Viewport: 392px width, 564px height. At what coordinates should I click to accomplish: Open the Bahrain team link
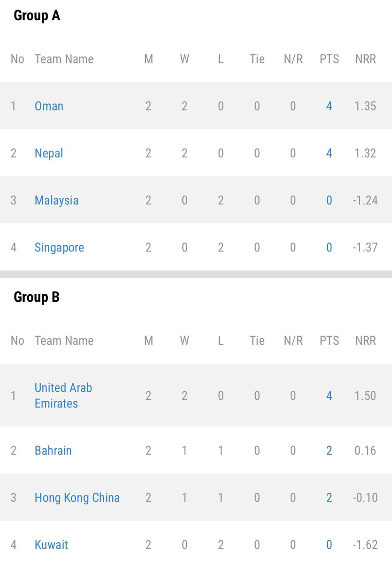[53, 450]
